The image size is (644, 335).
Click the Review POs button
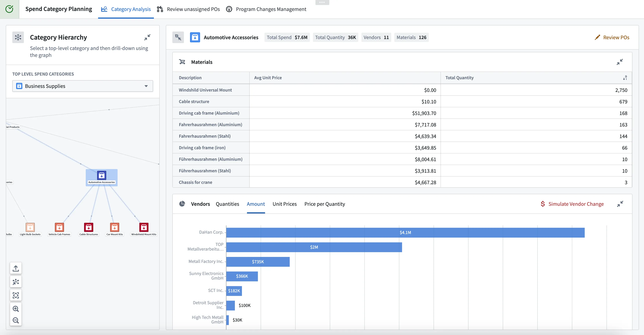[612, 37]
